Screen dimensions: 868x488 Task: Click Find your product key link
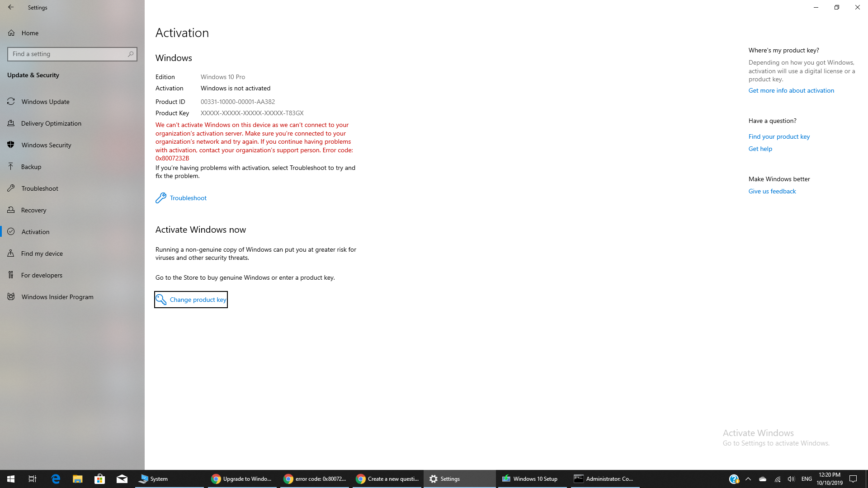tap(779, 136)
